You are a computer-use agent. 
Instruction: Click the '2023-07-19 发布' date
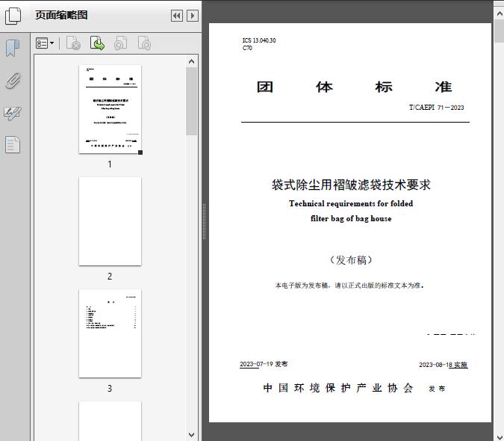(264, 364)
